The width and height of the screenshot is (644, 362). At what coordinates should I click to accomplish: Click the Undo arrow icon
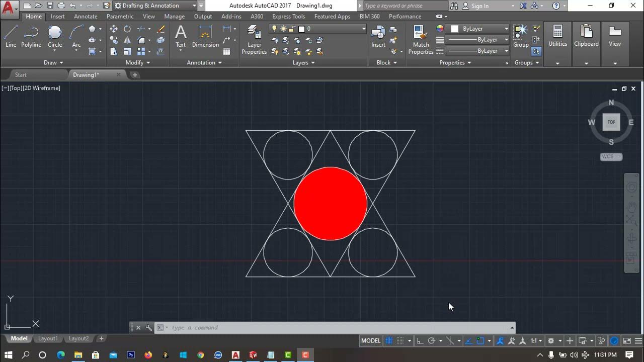(73, 6)
